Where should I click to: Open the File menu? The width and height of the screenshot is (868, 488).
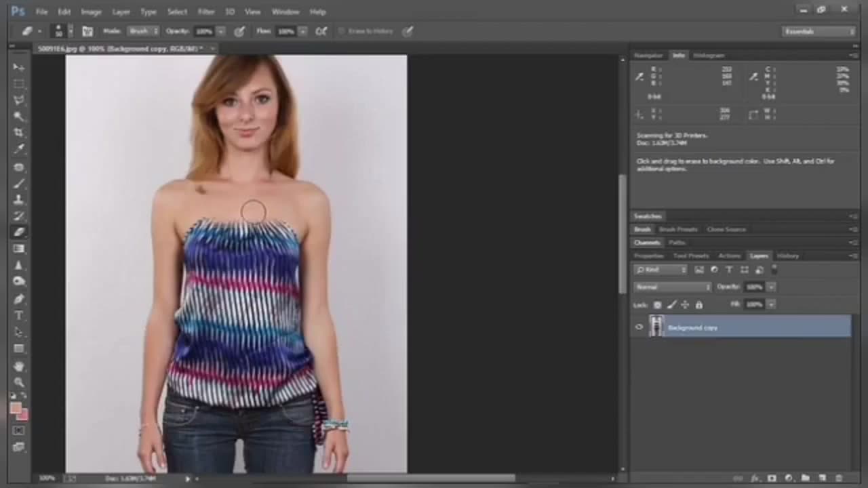(x=41, y=12)
